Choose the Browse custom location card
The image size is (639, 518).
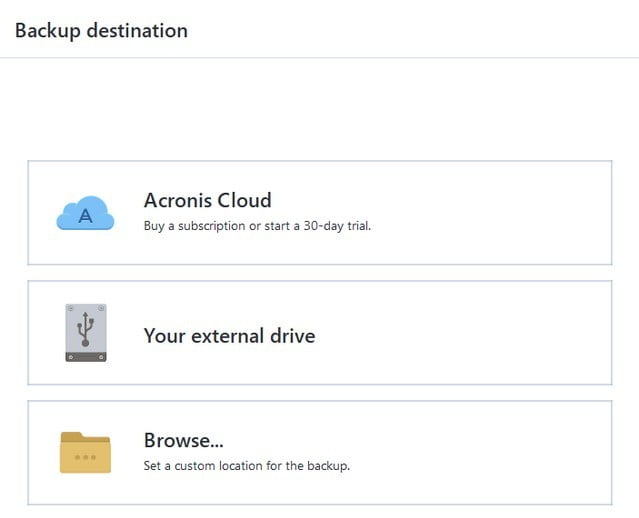click(320, 452)
